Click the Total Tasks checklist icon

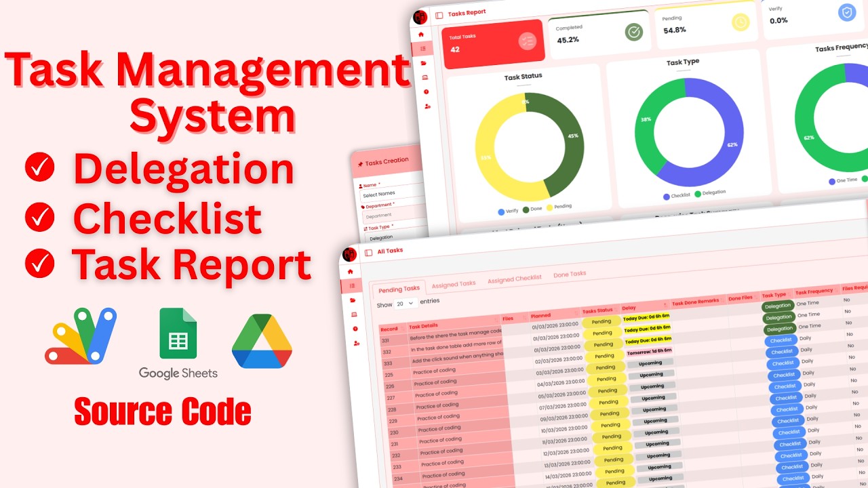(x=528, y=41)
